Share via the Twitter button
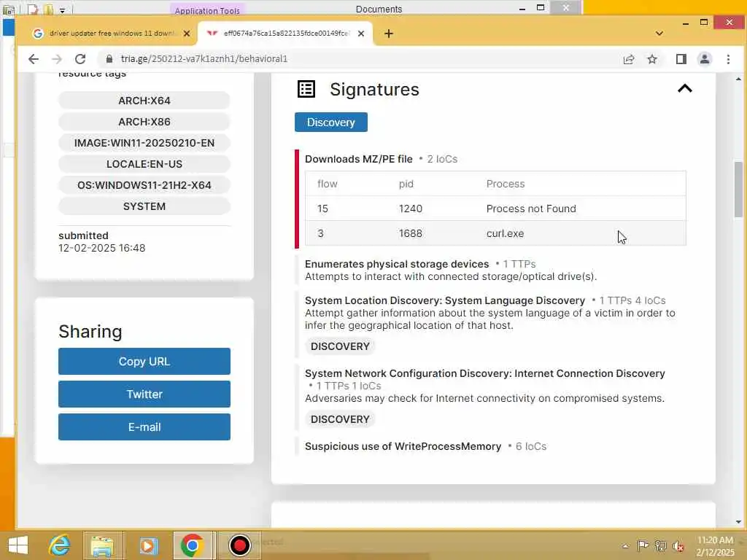 tap(144, 394)
